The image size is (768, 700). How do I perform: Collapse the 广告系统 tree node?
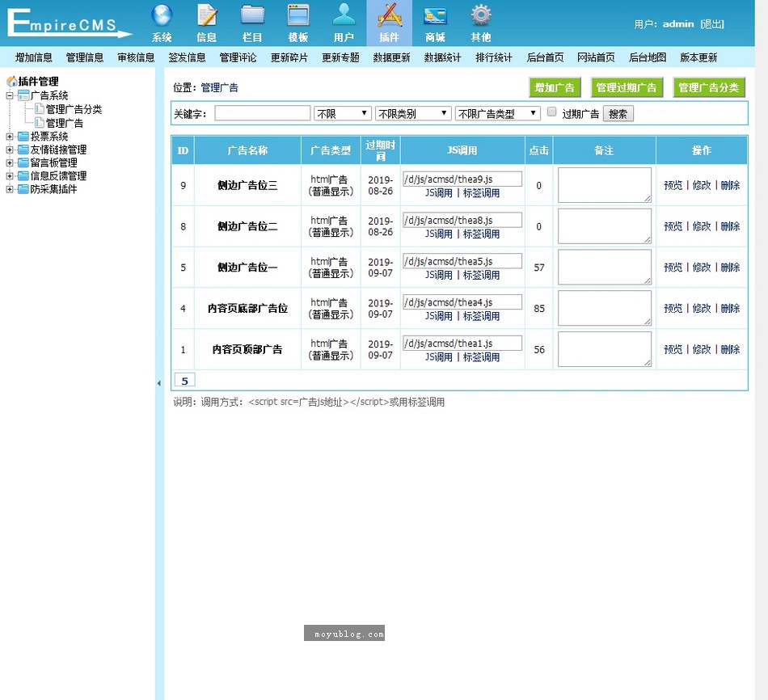(10, 95)
